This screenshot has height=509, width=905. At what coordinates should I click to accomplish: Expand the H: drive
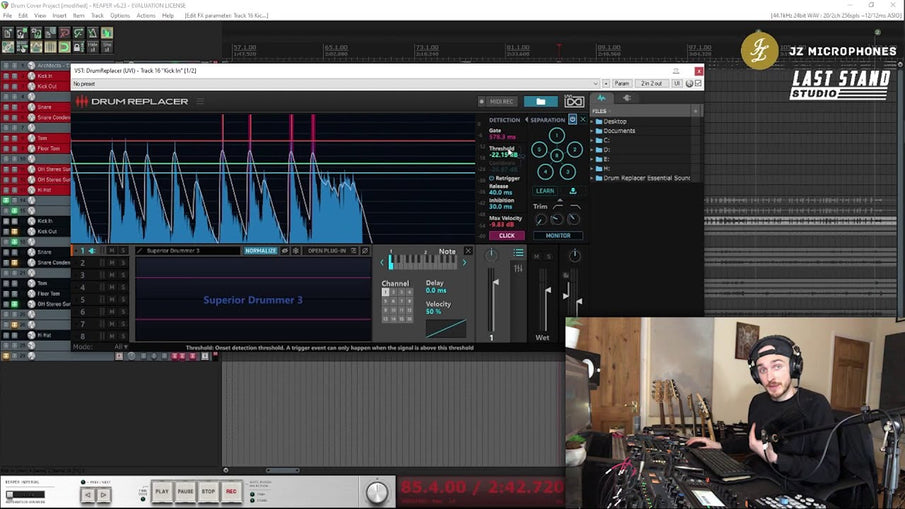(592, 169)
